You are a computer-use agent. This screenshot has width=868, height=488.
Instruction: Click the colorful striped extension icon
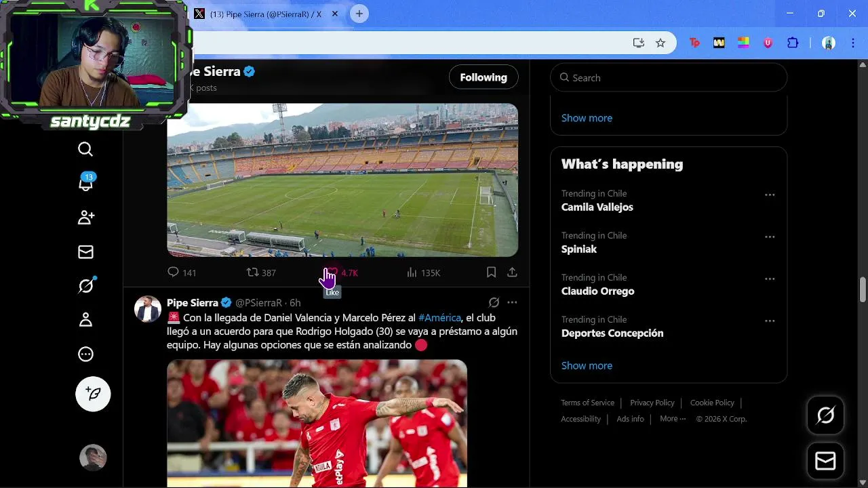pyautogui.click(x=743, y=43)
